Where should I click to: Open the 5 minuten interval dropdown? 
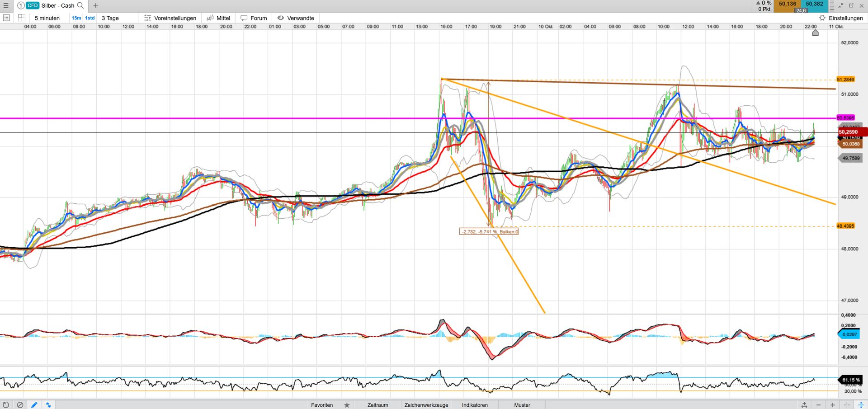[47, 18]
